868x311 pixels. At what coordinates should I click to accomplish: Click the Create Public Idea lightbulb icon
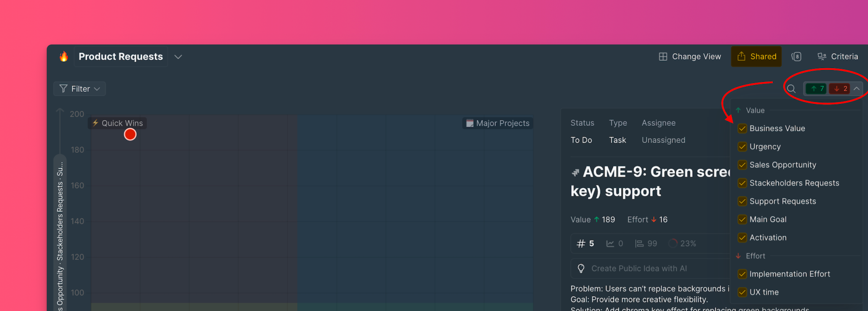point(581,268)
